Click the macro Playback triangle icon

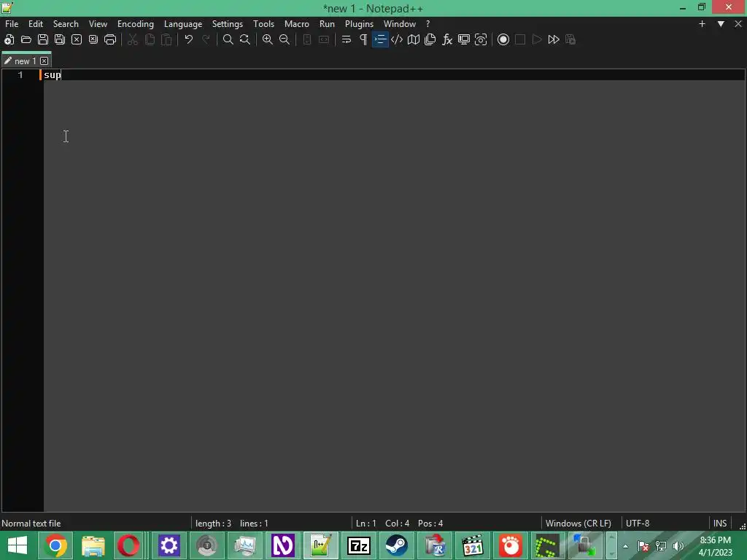537,39
